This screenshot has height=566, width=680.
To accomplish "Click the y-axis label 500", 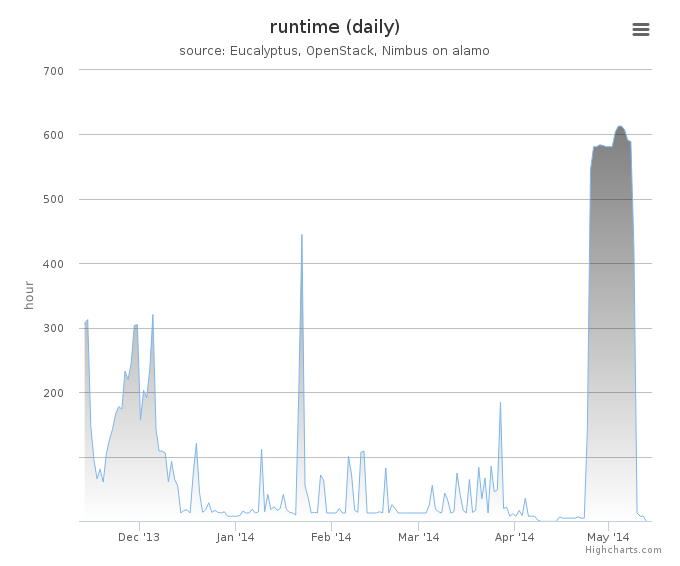I will (x=53, y=200).
